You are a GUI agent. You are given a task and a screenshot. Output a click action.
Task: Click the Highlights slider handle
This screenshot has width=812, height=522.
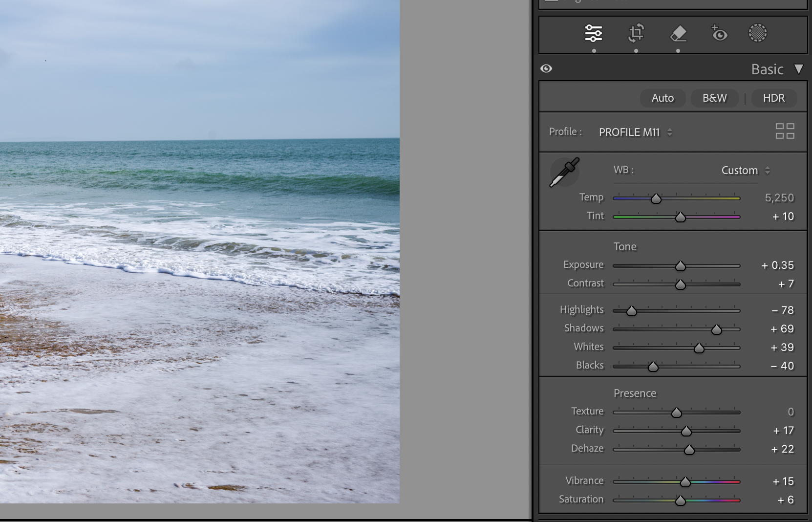tap(631, 311)
